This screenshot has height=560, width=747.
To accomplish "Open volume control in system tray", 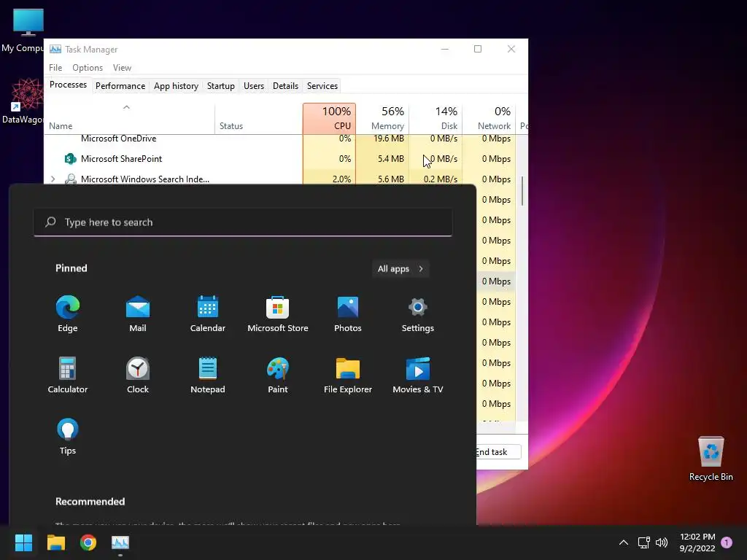I will (x=662, y=542).
